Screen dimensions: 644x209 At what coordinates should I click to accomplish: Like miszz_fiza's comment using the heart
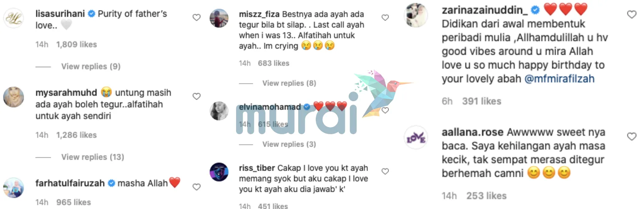tap(385, 18)
